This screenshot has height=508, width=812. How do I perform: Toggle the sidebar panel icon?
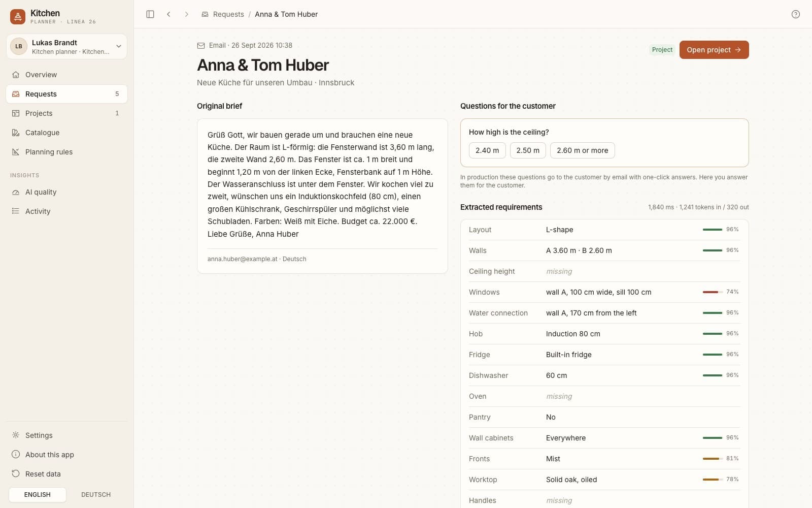click(150, 14)
